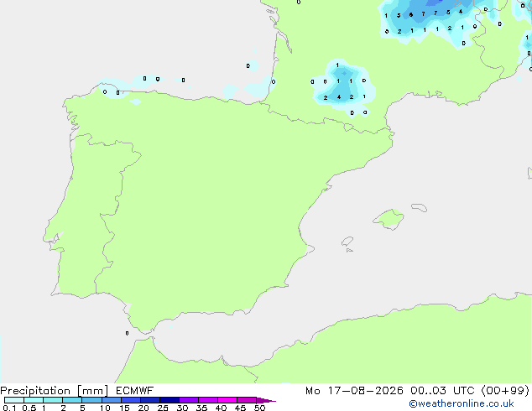
Task: Pick the 40–45 mm magenta legend swatch
Action: [227, 400]
